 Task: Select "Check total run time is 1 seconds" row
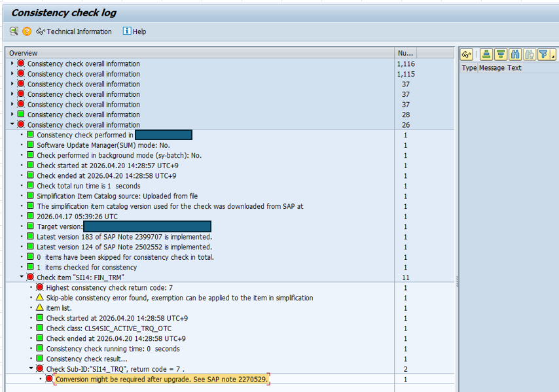pyautogui.click(x=88, y=186)
